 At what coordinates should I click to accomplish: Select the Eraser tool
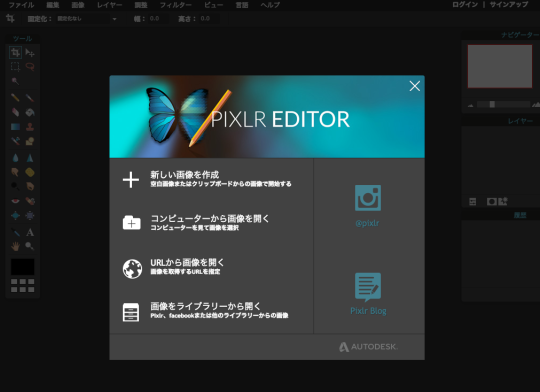[x=15, y=112]
